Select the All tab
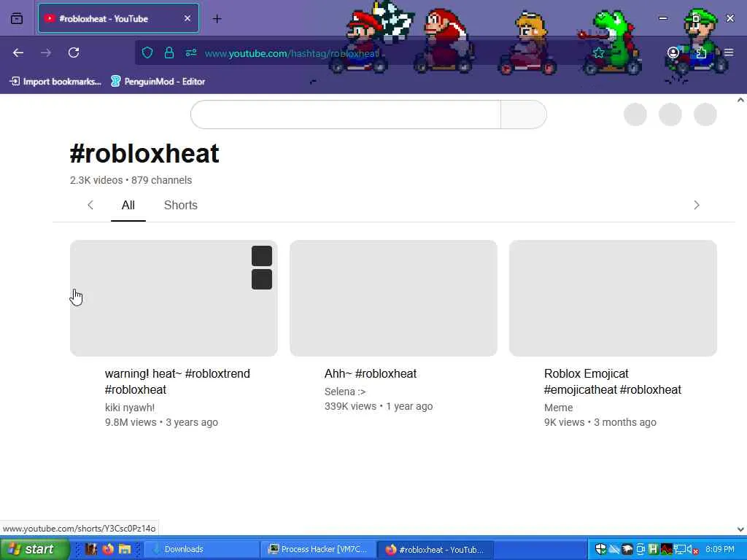This screenshot has height=560, width=747. coord(128,205)
